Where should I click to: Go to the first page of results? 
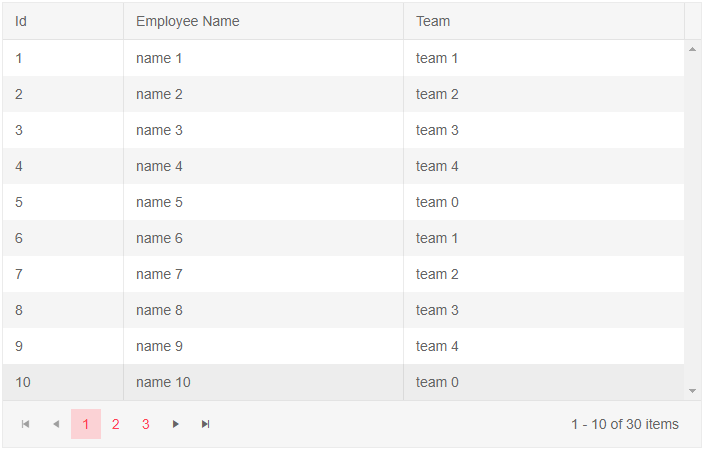click(26, 424)
